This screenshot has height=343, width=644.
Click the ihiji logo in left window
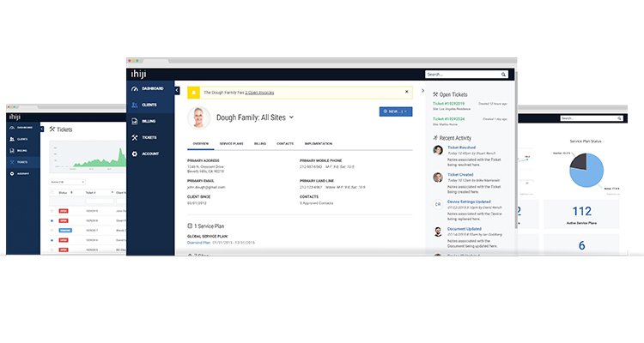click(15, 117)
